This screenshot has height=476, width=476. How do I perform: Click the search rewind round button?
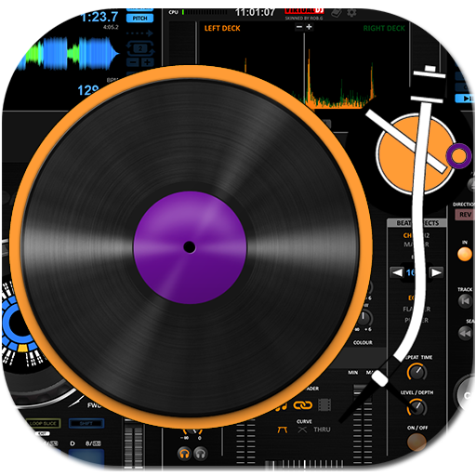[465, 333]
